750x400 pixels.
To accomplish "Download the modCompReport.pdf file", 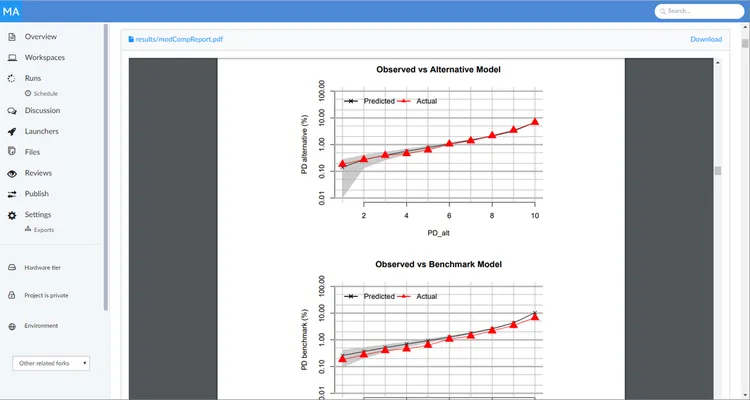I will pos(706,39).
